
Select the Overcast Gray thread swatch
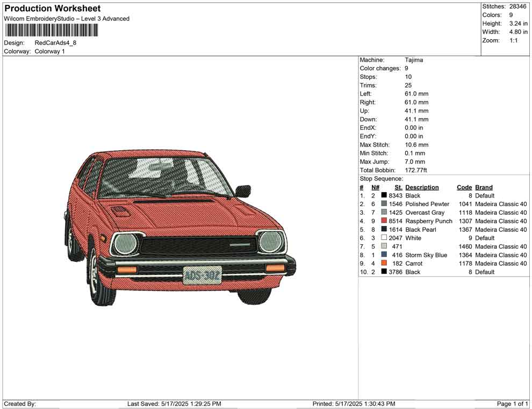pos(384,213)
